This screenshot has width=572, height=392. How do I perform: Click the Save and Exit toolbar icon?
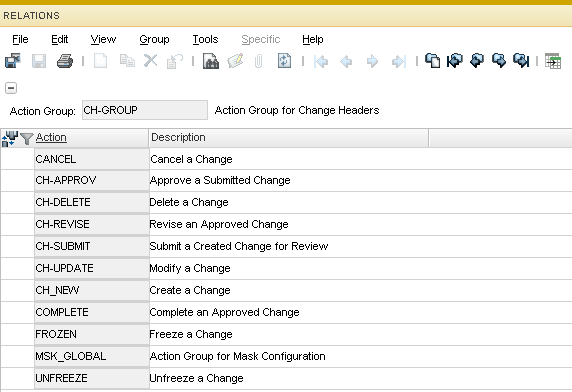13,61
